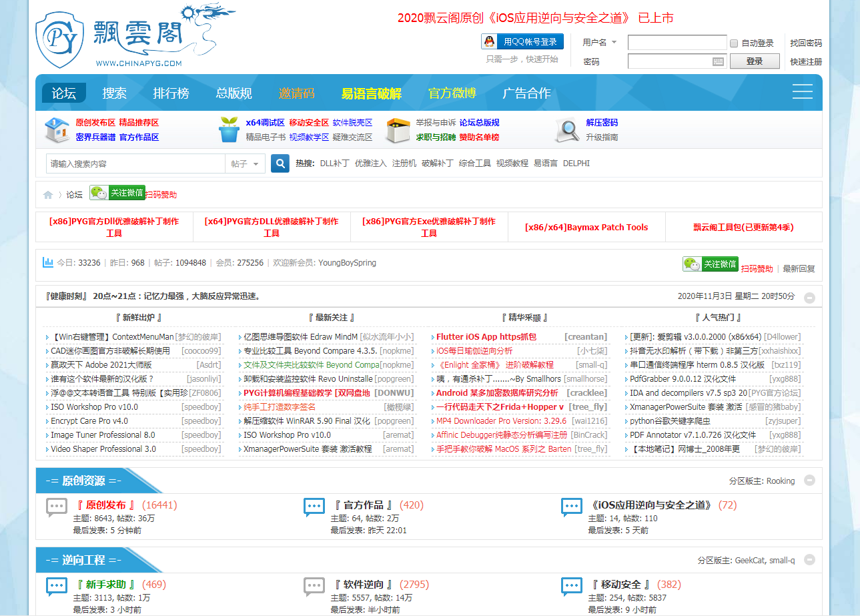Click the PYG shield logo

click(x=59, y=39)
